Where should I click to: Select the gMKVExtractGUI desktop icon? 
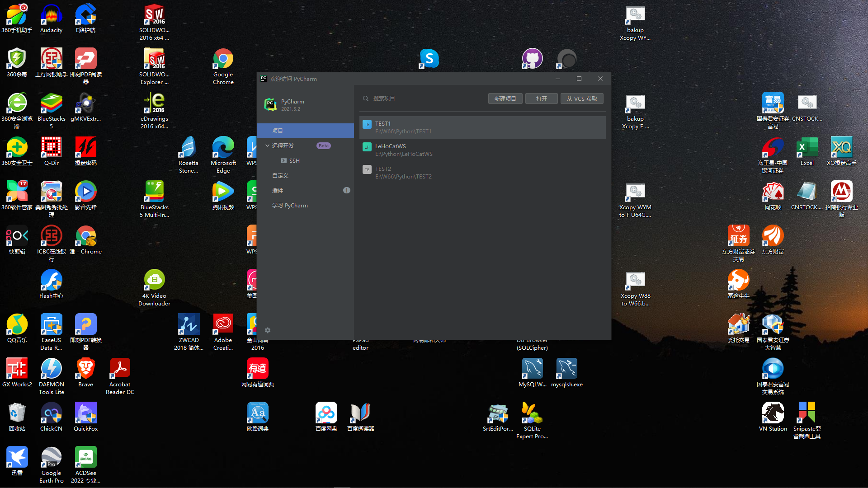coord(86,107)
